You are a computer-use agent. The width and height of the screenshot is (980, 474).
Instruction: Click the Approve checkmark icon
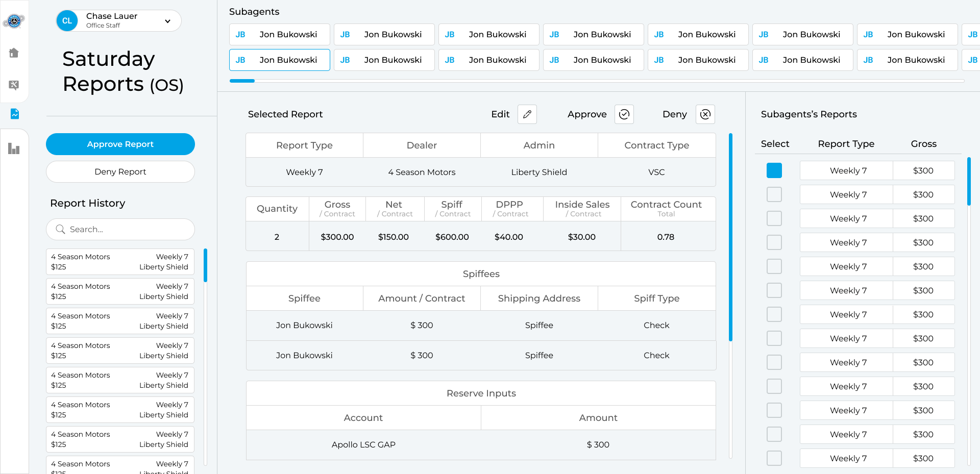click(624, 114)
